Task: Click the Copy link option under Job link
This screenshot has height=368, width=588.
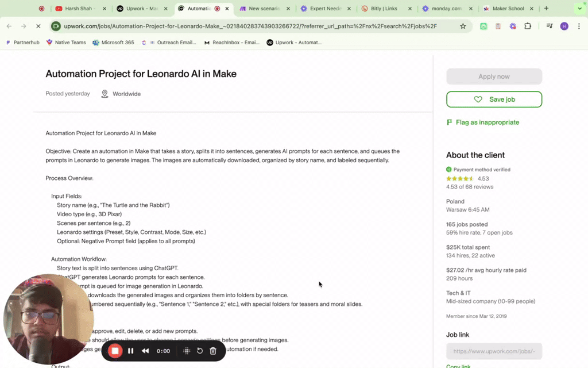Action: [458, 366]
